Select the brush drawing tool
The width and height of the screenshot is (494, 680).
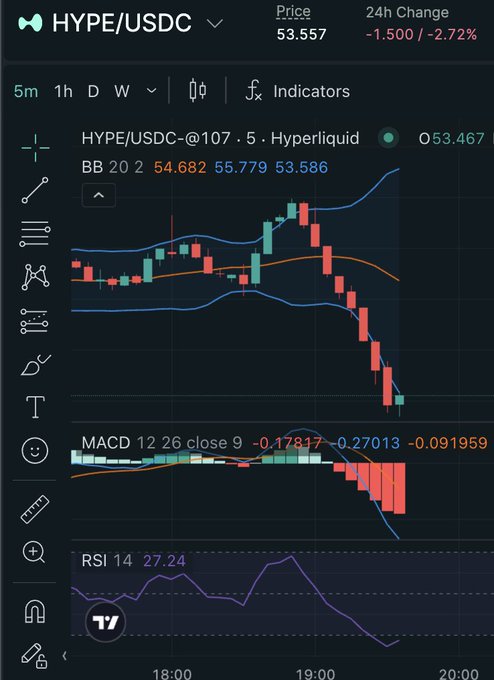pyautogui.click(x=36, y=365)
